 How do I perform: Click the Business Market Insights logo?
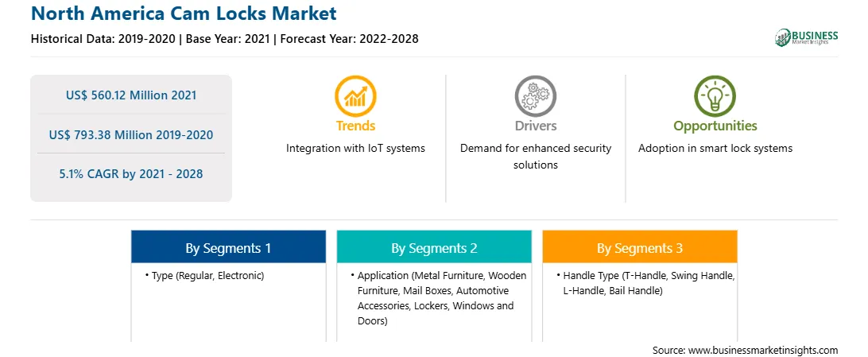click(x=806, y=37)
